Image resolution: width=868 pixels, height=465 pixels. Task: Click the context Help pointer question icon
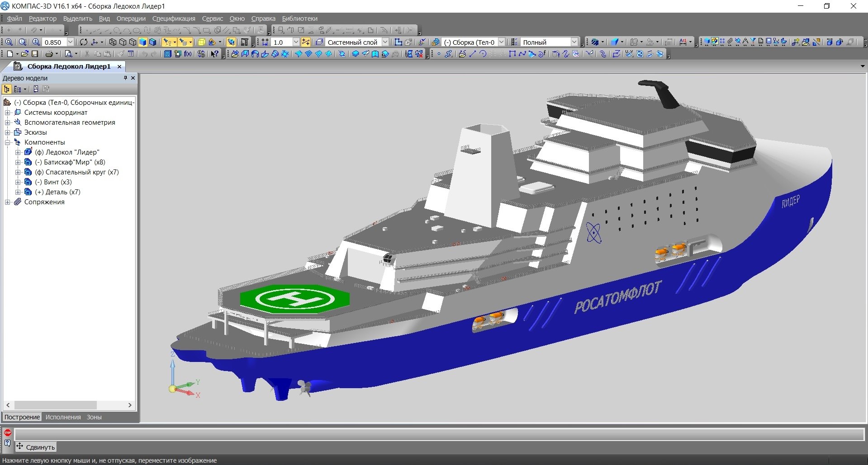[x=215, y=54]
